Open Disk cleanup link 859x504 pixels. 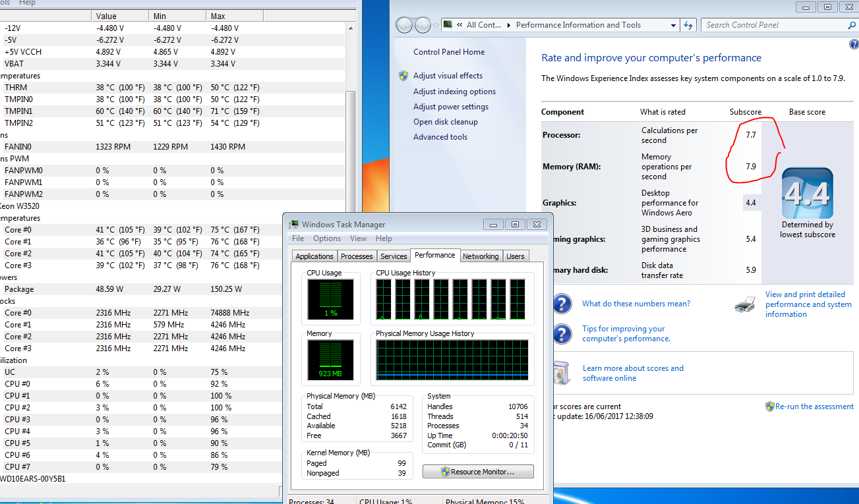pyautogui.click(x=446, y=122)
